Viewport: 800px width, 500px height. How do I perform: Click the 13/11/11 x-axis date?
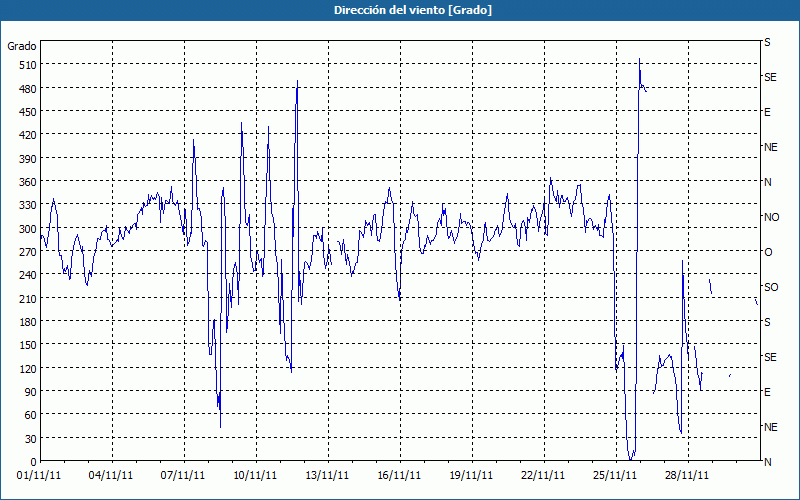(327, 476)
